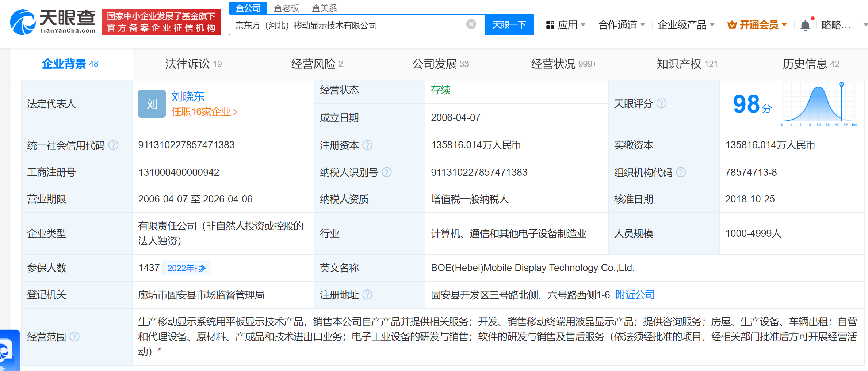The image size is (868, 371).
Task: Expand 任职16家企业 link
Action: coord(204,112)
